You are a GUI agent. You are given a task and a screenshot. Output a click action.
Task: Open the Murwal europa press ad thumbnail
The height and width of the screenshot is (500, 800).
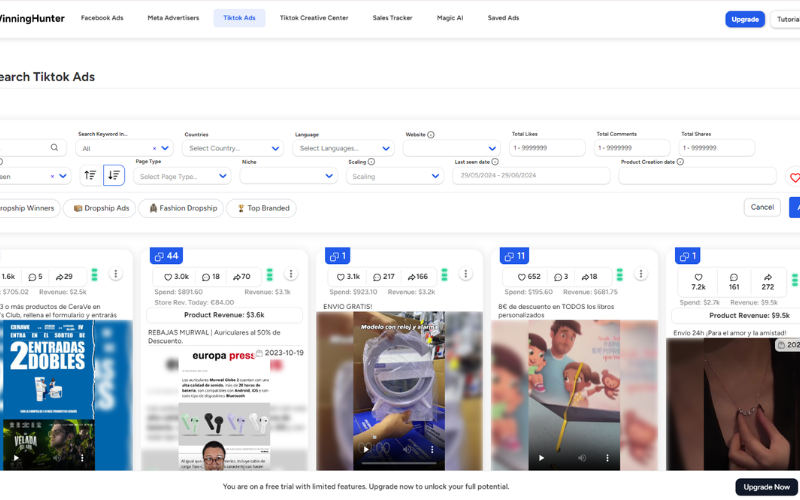(x=224, y=408)
